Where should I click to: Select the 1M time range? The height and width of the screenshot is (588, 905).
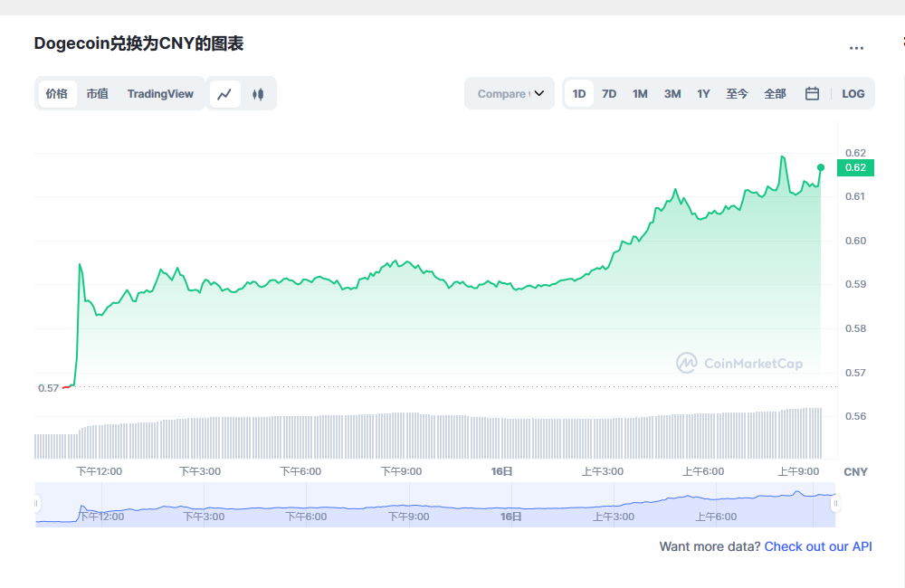pos(640,94)
